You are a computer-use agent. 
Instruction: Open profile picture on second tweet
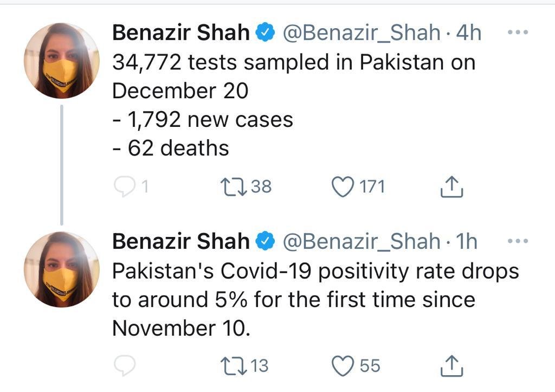[x=62, y=269]
